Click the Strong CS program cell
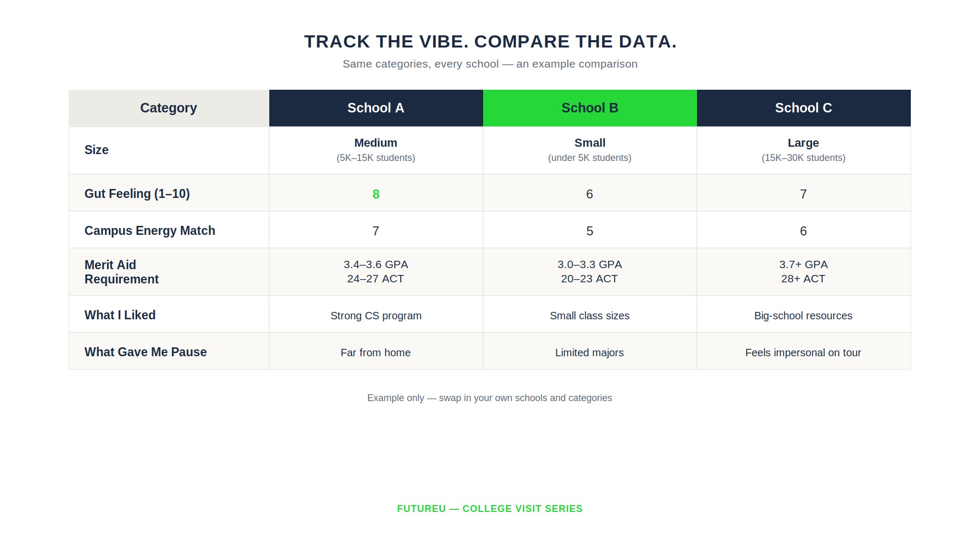 click(x=376, y=315)
